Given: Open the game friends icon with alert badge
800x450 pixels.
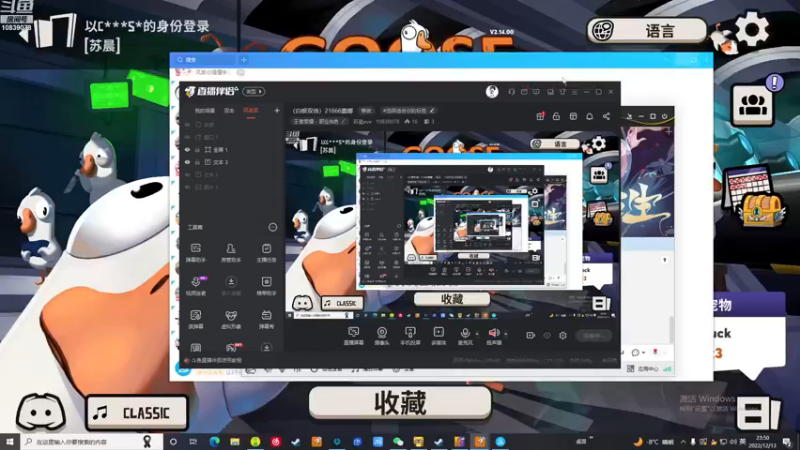Looking at the screenshot, I should [x=753, y=104].
